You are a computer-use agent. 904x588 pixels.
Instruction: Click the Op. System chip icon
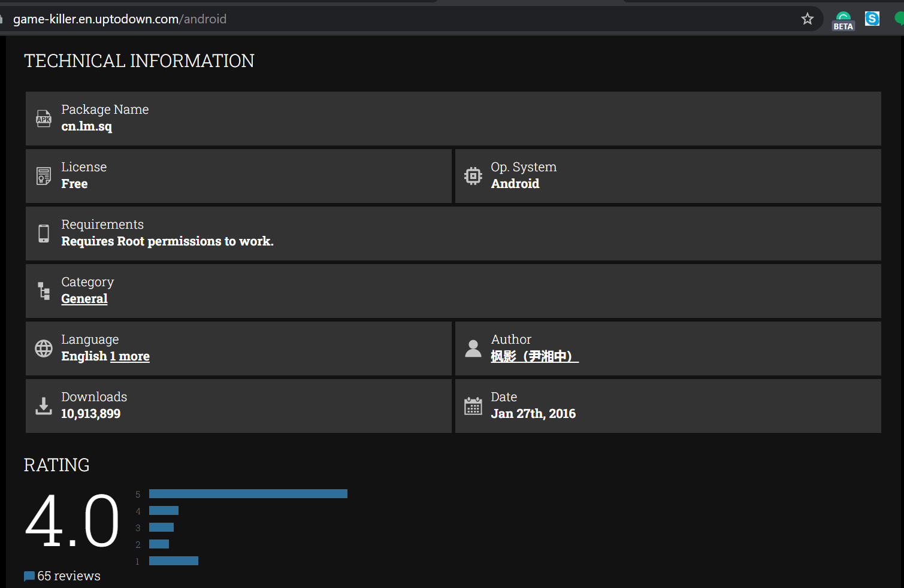473,176
